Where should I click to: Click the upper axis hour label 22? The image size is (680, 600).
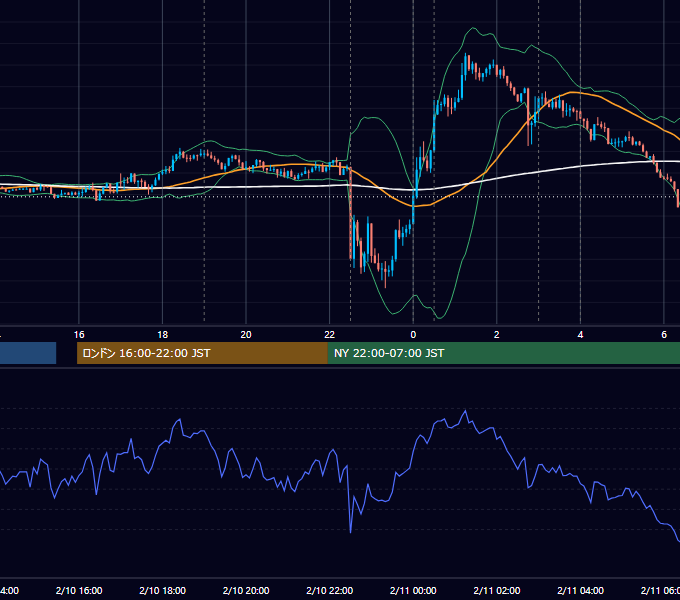[330, 335]
